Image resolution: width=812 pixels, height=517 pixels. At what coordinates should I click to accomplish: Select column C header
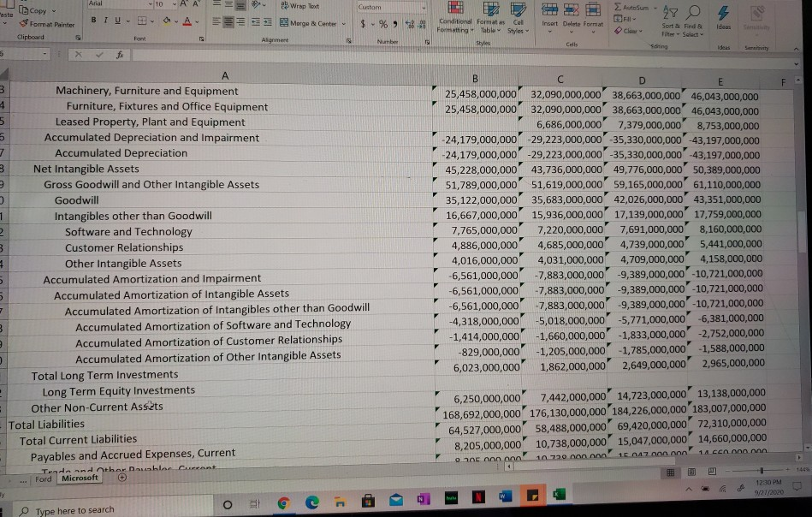[x=560, y=80]
